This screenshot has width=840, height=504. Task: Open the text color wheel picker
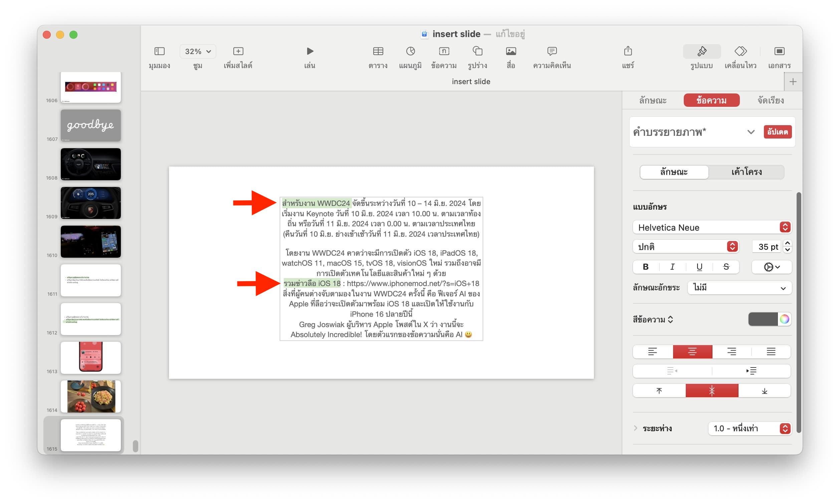(x=784, y=319)
